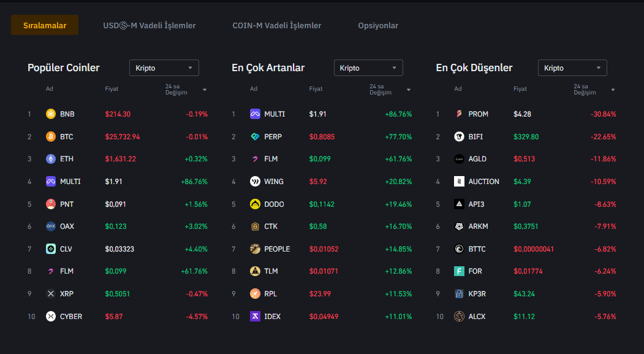
Task: Sort En Çok Düşenler by 24 sa Değişim
Action: [594, 90]
